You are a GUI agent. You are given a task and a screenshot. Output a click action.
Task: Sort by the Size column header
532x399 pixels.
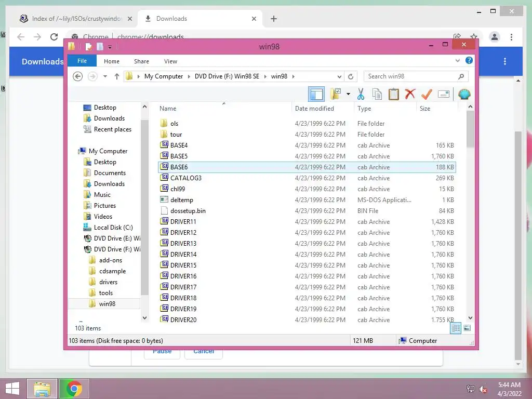click(x=425, y=109)
